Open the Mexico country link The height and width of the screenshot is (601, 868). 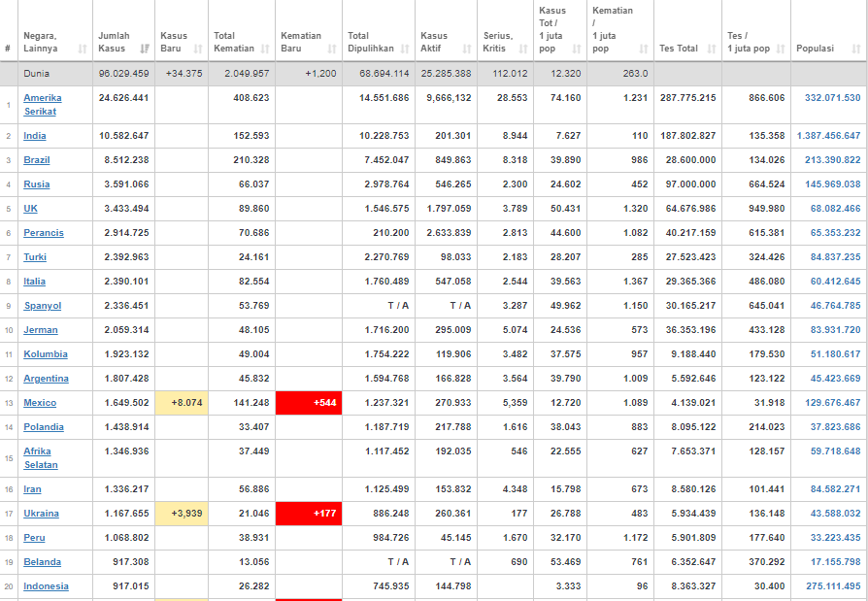(40, 403)
